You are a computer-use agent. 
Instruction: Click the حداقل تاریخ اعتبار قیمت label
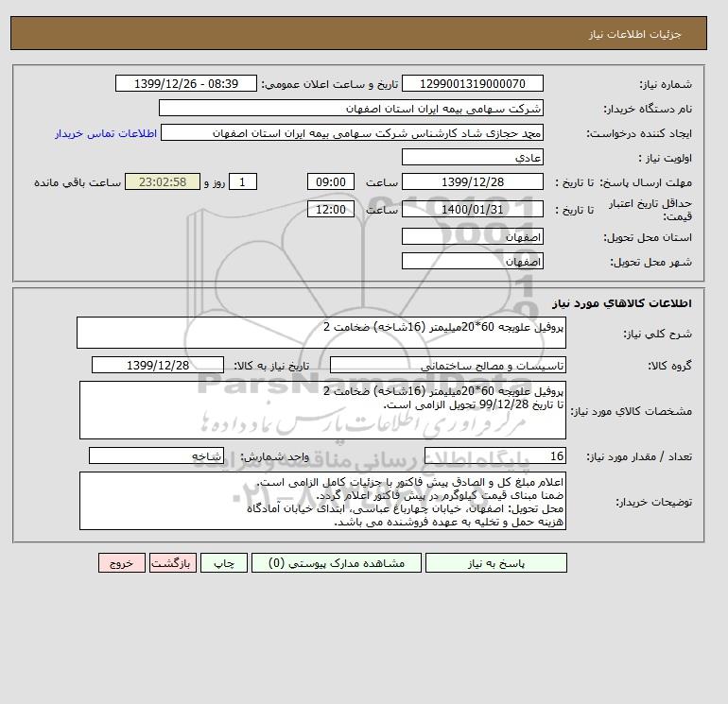650,210
